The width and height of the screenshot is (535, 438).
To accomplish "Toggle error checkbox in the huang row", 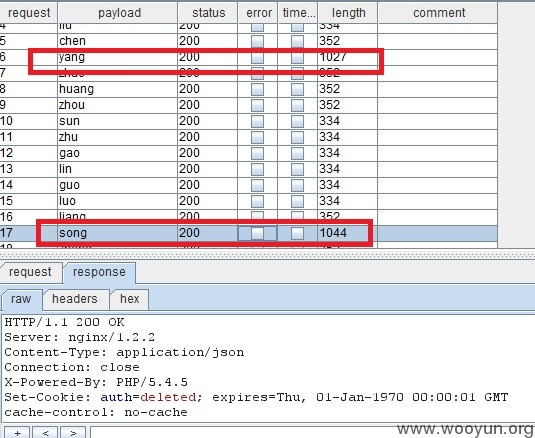I will [x=258, y=89].
